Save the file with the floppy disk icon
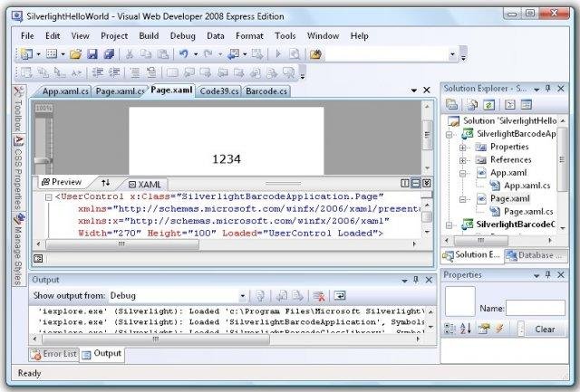This screenshot has height=392, width=580. pyautogui.click(x=92, y=54)
